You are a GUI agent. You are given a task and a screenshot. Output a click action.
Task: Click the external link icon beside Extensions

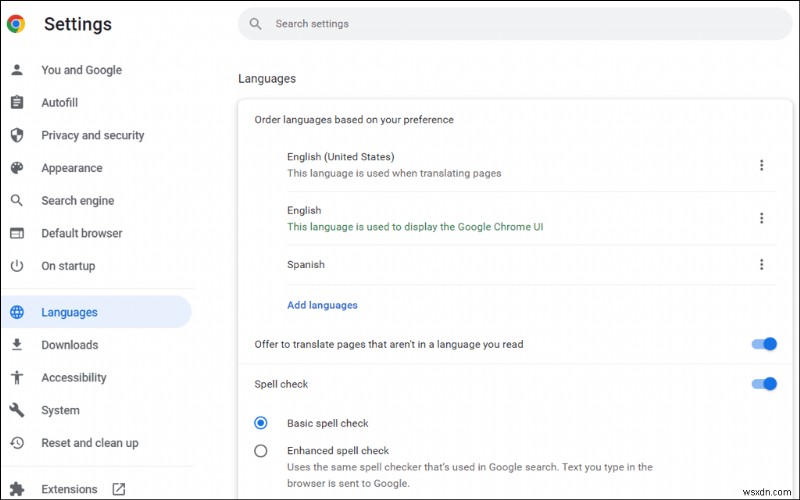[118, 489]
